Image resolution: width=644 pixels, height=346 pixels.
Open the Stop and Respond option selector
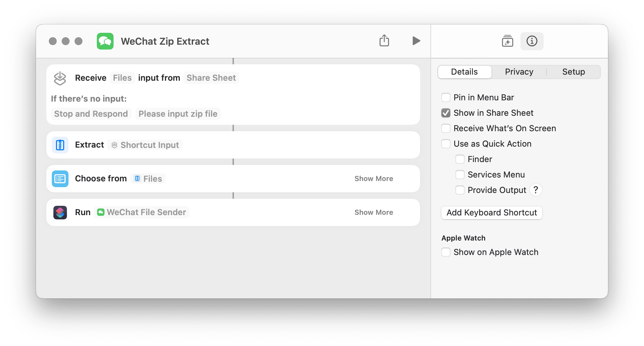coord(91,114)
